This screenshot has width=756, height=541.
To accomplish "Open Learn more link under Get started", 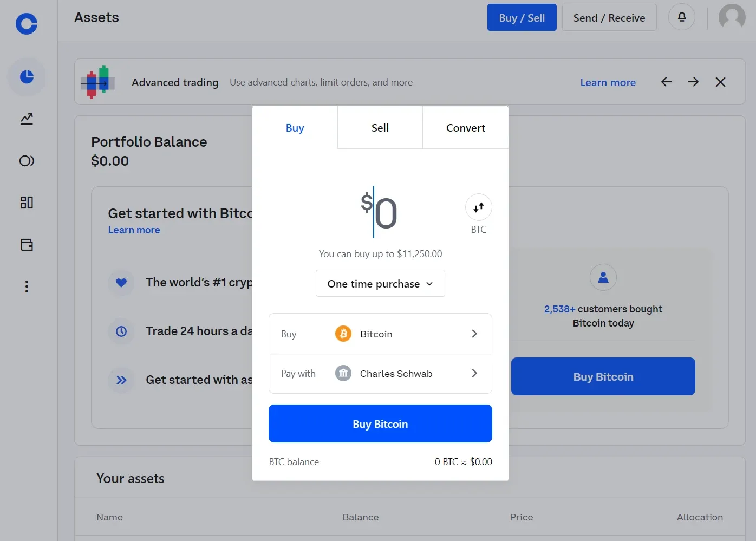I will [134, 230].
